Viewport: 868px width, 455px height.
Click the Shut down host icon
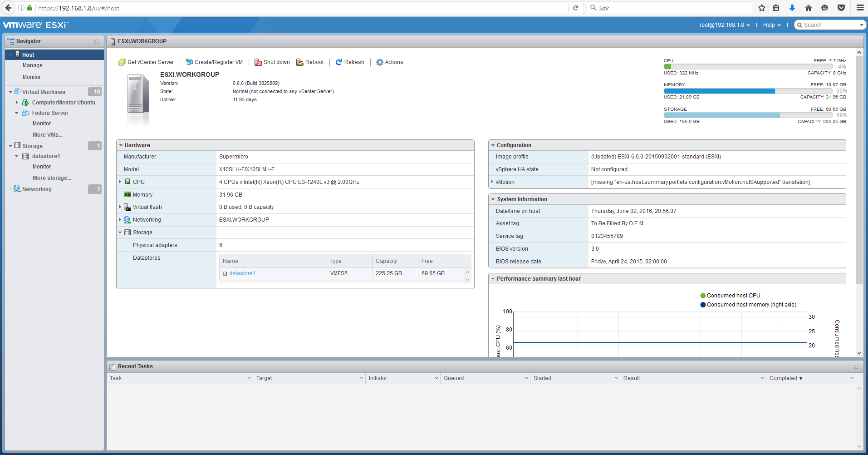click(258, 62)
